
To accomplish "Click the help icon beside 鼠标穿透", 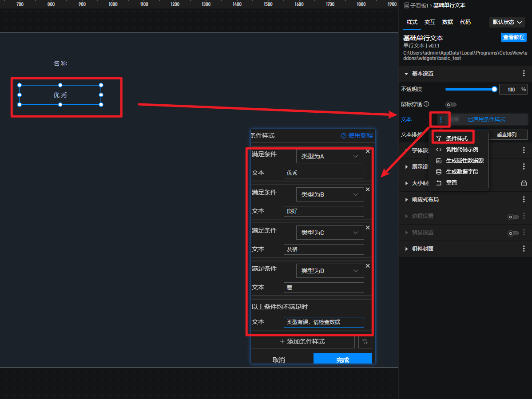I will click(426, 104).
